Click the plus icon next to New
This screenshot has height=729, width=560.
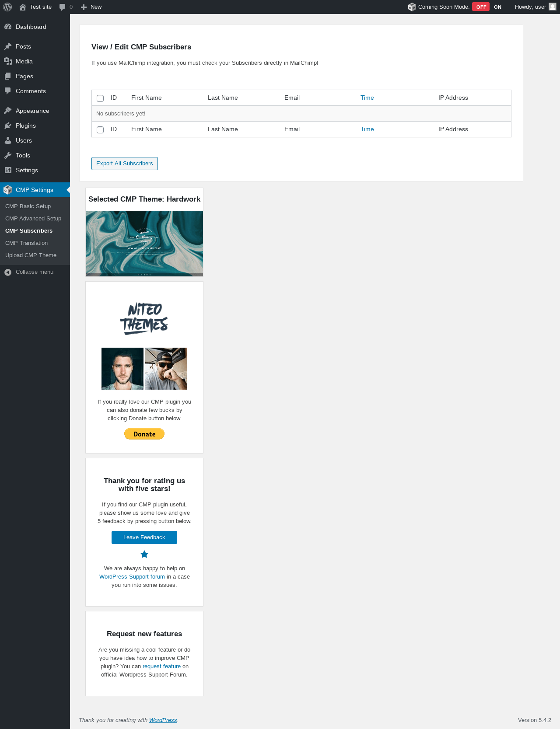(84, 7)
